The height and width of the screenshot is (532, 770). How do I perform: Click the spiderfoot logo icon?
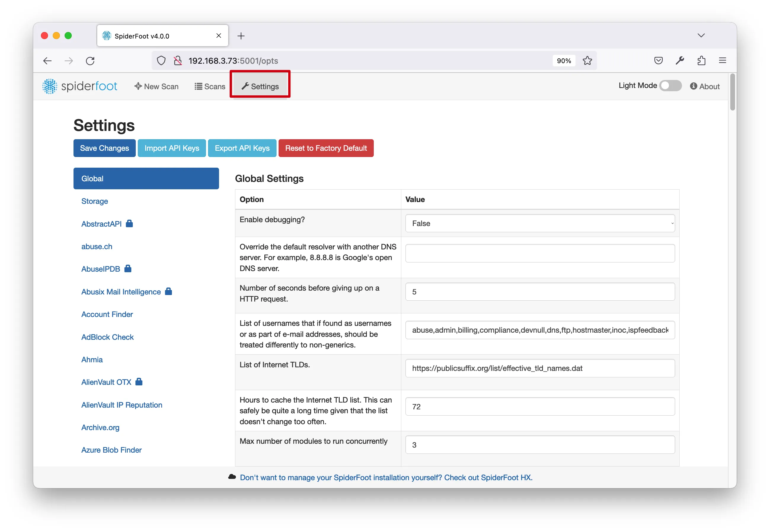click(x=50, y=86)
